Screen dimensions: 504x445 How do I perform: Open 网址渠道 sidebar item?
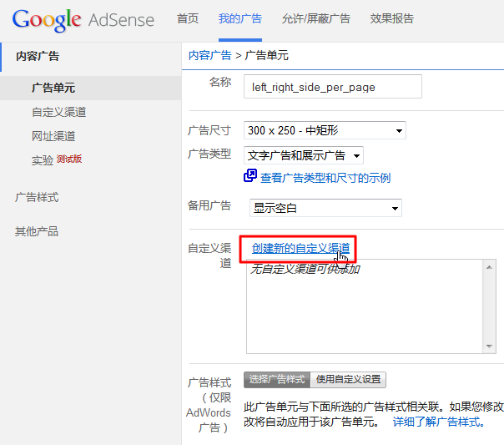pos(53,136)
